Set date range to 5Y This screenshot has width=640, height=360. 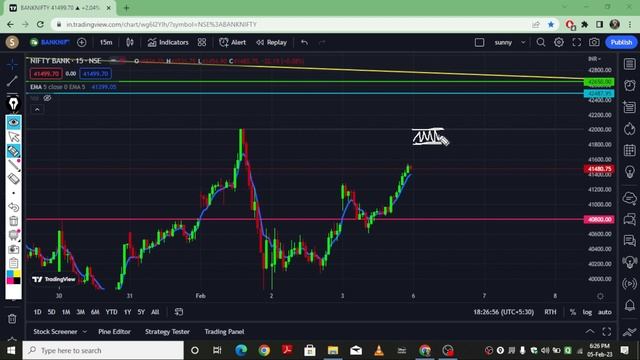click(x=141, y=312)
